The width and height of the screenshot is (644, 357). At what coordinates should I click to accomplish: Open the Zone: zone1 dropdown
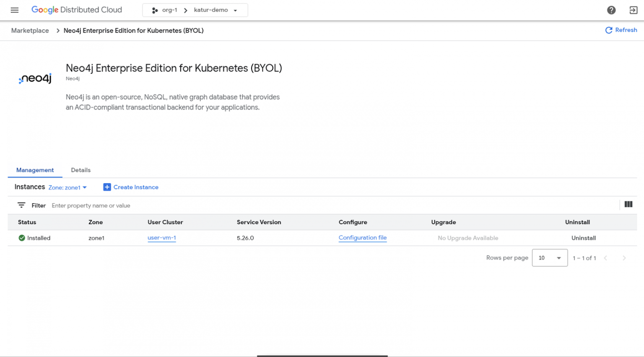(x=68, y=188)
